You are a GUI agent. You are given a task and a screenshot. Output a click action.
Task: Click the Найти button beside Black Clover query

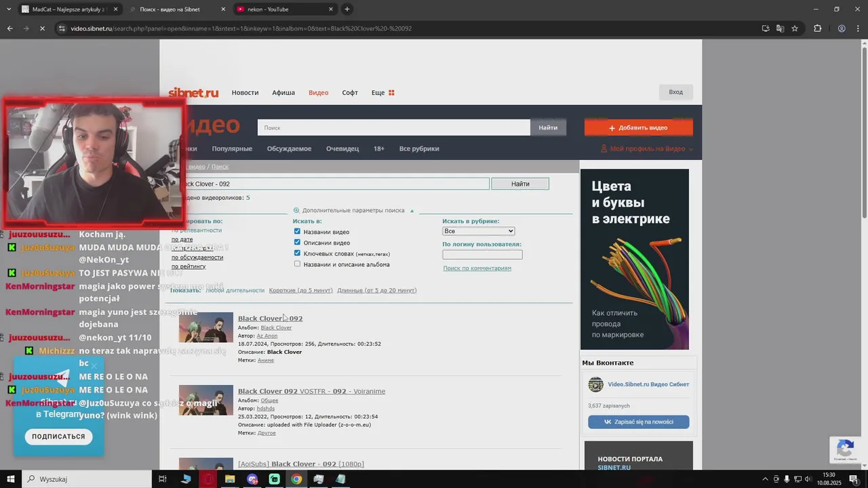tap(520, 184)
